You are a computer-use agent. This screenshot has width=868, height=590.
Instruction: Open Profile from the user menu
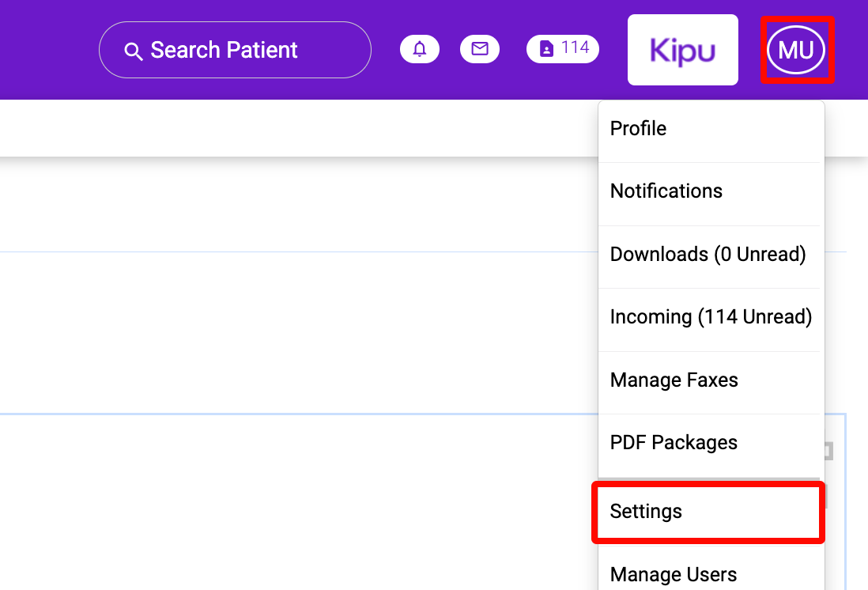click(638, 129)
